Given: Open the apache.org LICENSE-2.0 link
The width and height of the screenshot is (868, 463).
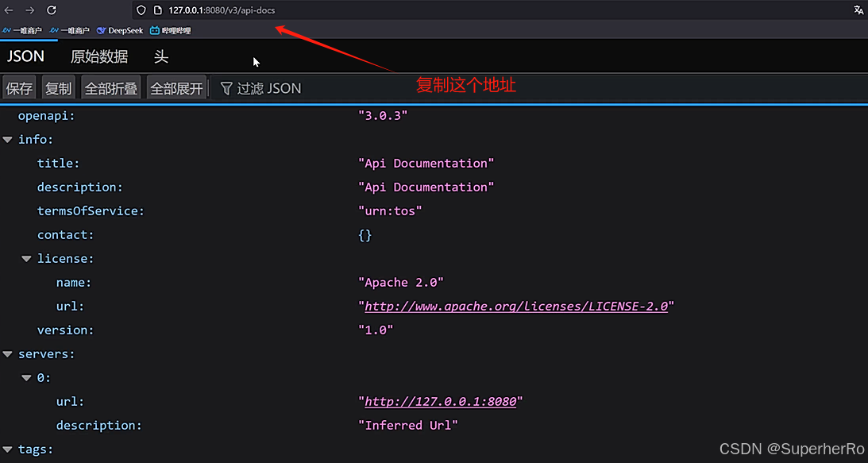Looking at the screenshot, I should coord(516,307).
